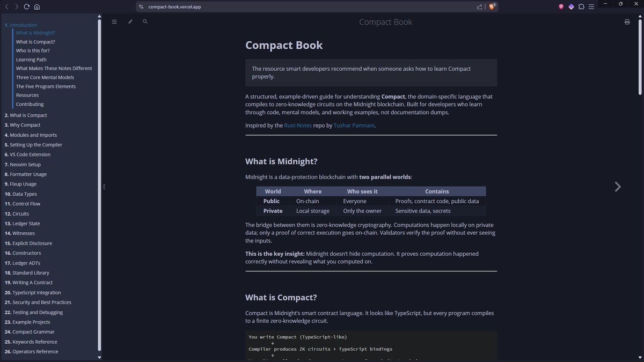The image size is (644, 362).
Task: Click the site settings icon in address bar
Action: (141, 7)
